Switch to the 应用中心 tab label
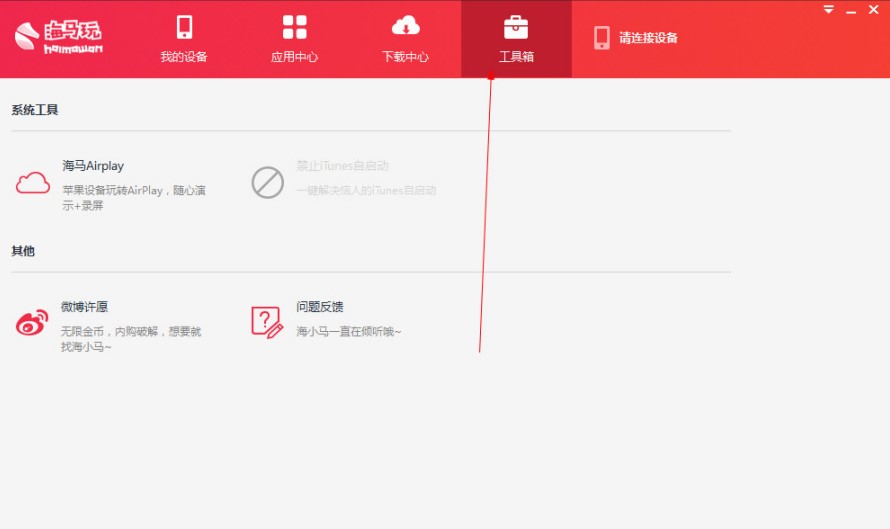890x529 pixels. click(295, 57)
